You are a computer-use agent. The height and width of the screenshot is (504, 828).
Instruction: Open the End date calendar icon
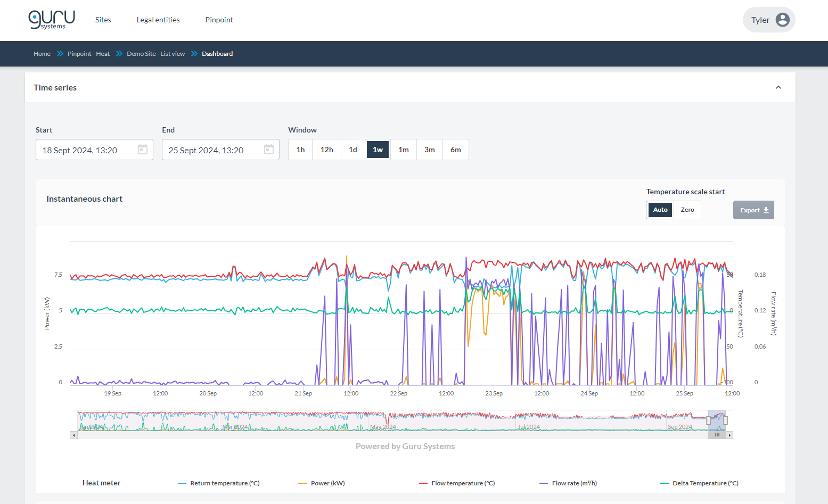click(269, 150)
